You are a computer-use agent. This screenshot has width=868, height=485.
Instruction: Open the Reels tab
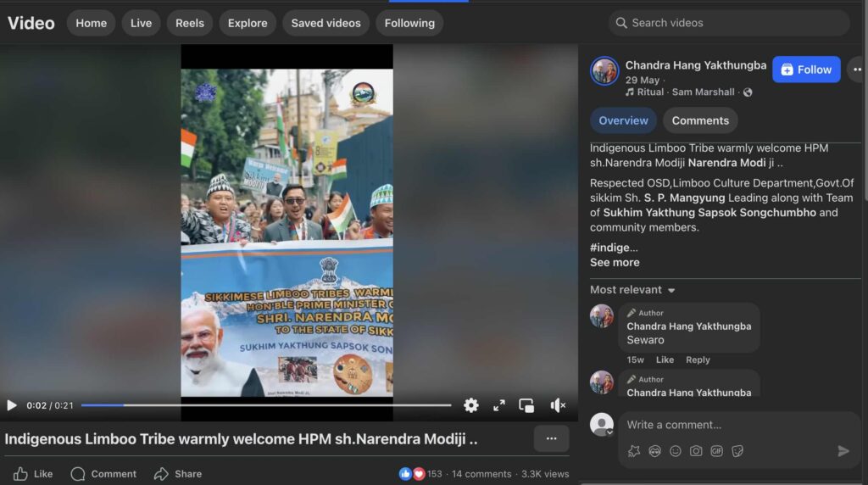coord(190,23)
